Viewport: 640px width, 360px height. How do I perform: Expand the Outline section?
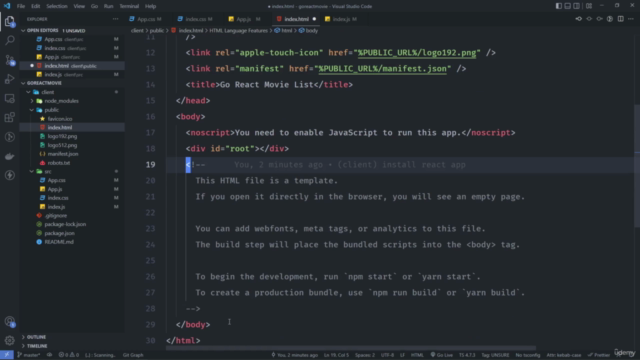36,337
